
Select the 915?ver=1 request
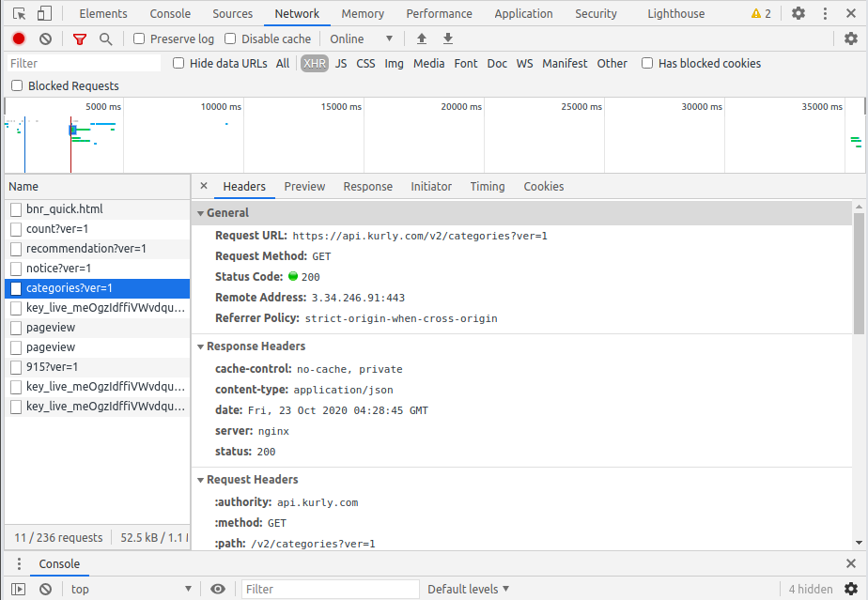[x=98, y=367]
